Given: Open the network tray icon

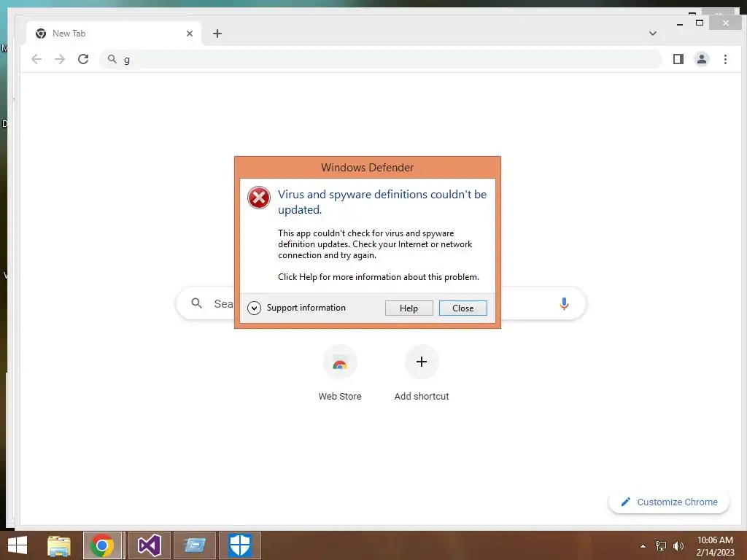Looking at the screenshot, I should pyautogui.click(x=661, y=546).
